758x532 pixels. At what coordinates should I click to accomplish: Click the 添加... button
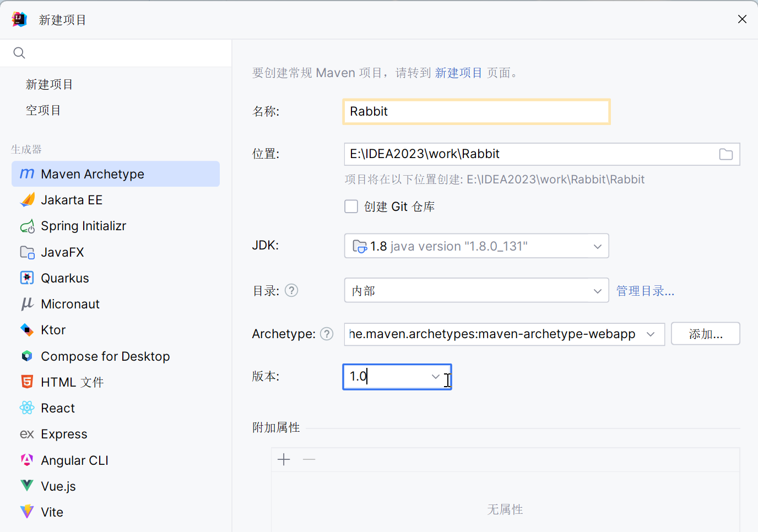(706, 334)
